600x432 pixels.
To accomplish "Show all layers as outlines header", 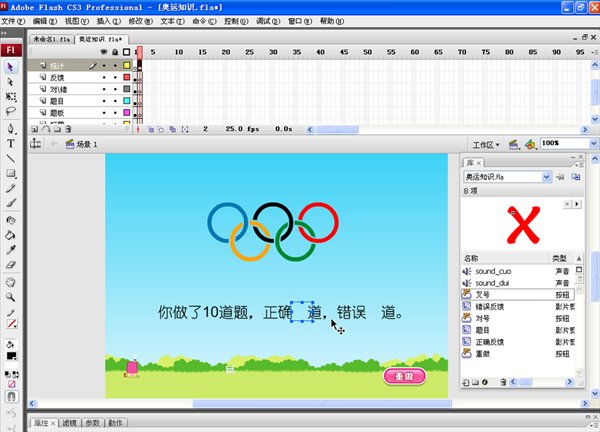I will (x=127, y=52).
